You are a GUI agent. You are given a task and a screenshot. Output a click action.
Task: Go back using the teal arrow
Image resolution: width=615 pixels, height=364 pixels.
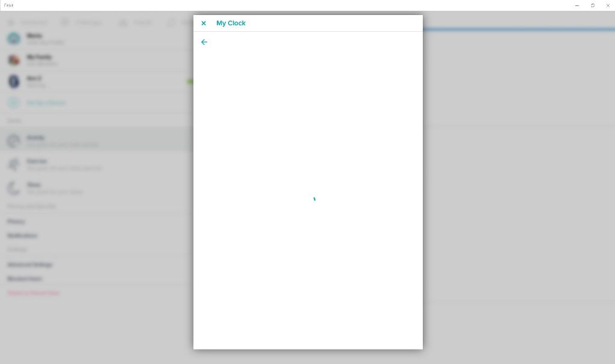pos(204,42)
